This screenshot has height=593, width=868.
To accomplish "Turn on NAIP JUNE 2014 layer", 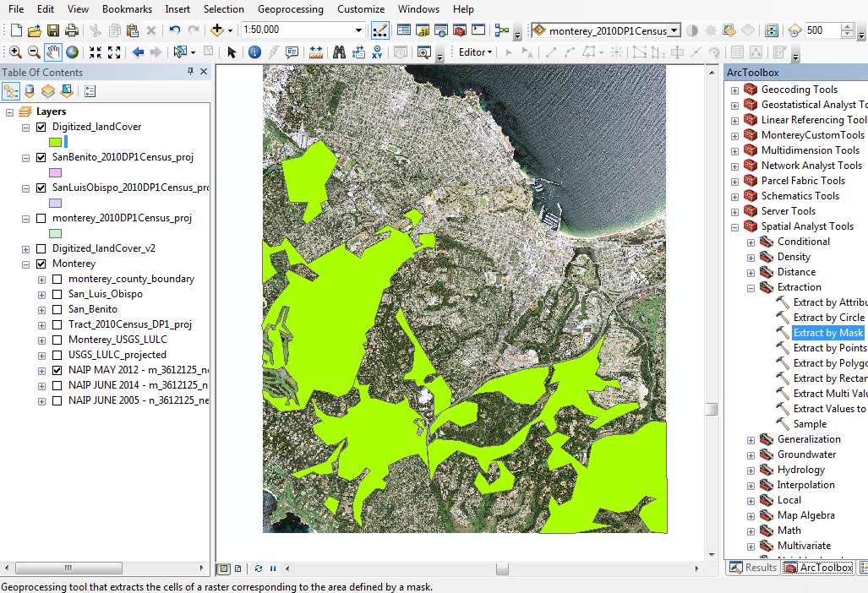I will click(x=57, y=385).
